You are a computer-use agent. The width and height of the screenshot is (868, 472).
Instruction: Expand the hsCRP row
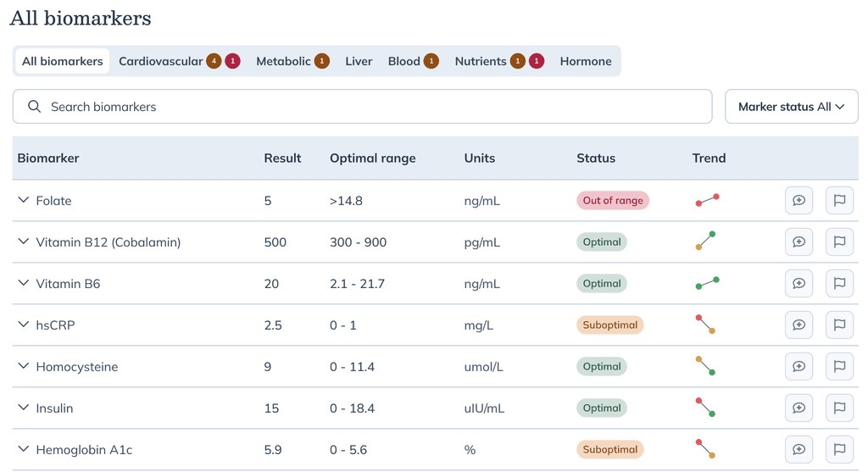tap(23, 325)
